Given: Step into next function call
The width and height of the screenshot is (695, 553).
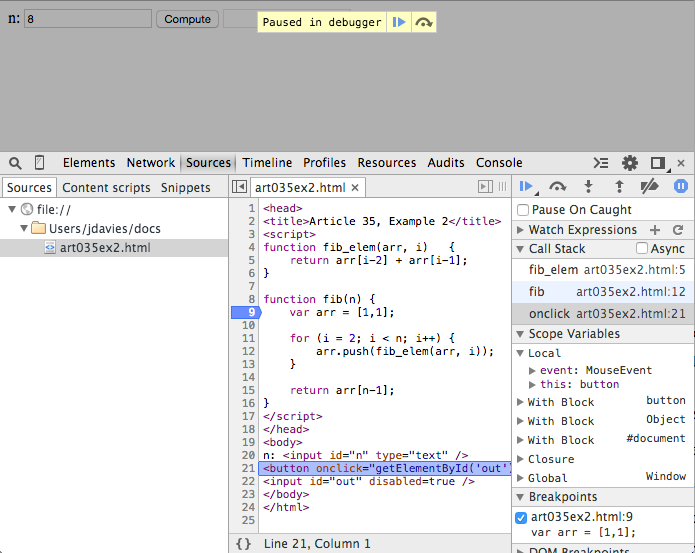Looking at the screenshot, I should (589, 187).
